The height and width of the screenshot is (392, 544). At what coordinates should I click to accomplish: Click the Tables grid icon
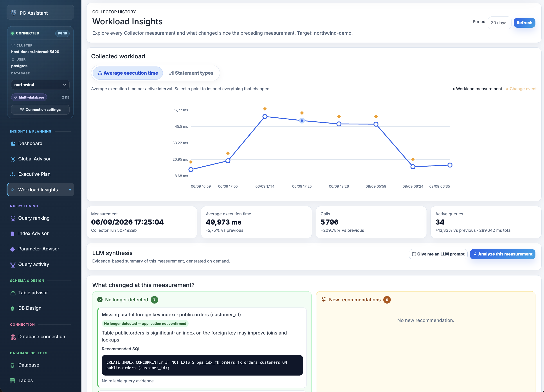pyautogui.click(x=13, y=381)
